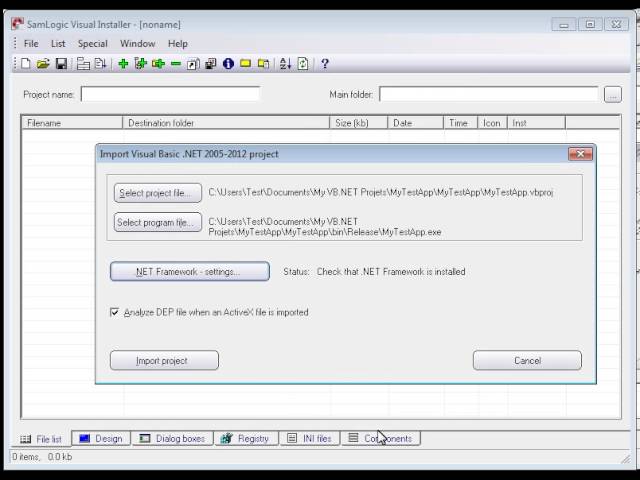640x480 pixels.
Task: Open the List menu
Action: (58, 44)
